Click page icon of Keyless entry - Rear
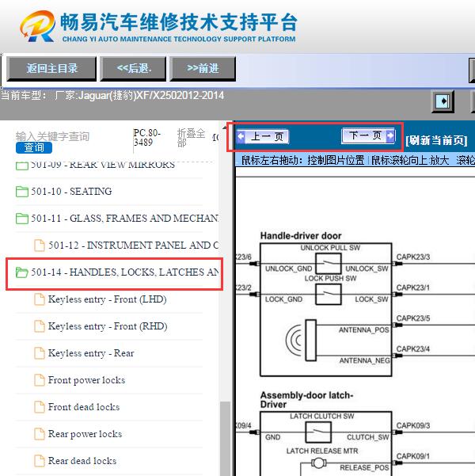 point(40,353)
